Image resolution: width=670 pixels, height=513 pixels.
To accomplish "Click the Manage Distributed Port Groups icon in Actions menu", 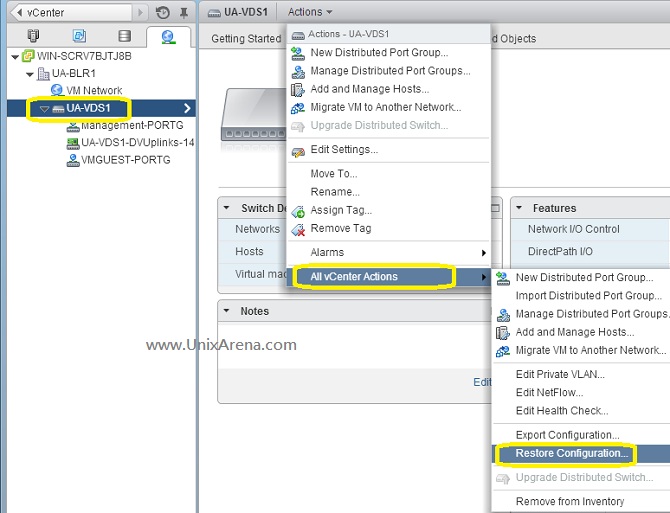I will pos(298,71).
